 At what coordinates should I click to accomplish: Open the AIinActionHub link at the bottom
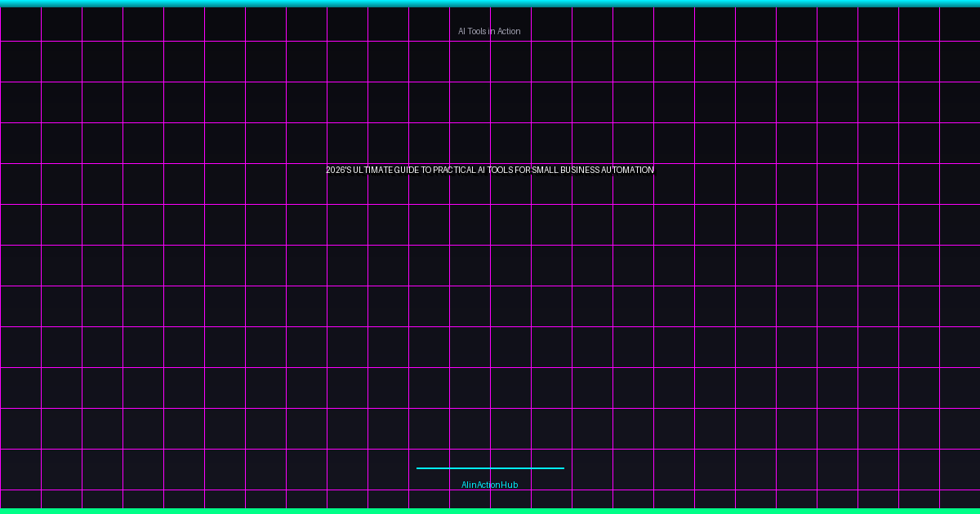coord(489,485)
